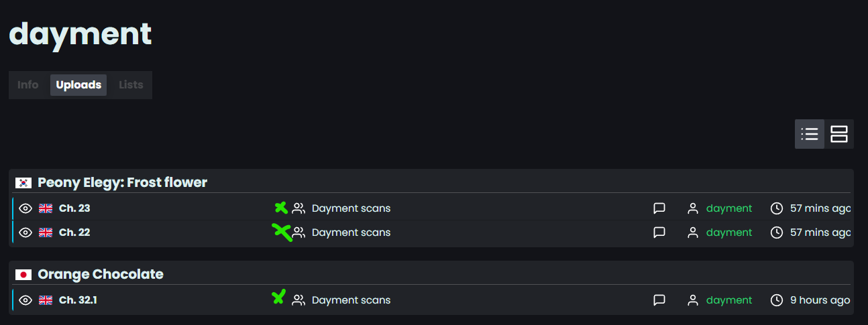
Task: Open the Info tab
Action: (28, 85)
